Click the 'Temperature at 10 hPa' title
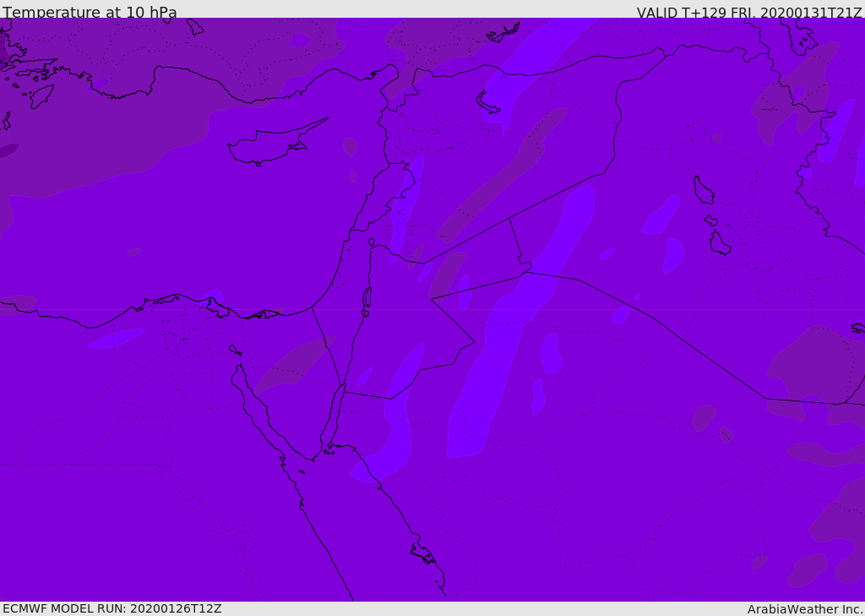865x616 pixels. (90, 12)
